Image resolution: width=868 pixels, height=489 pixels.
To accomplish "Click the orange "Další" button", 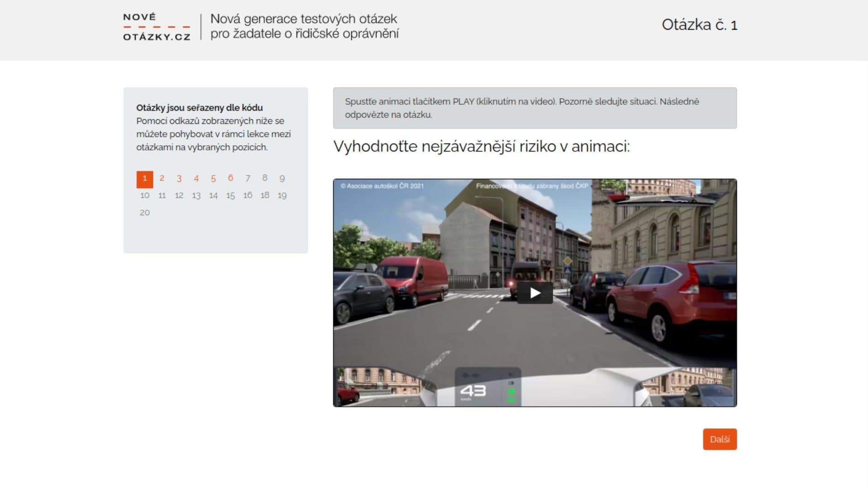I will pyautogui.click(x=720, y=439).
